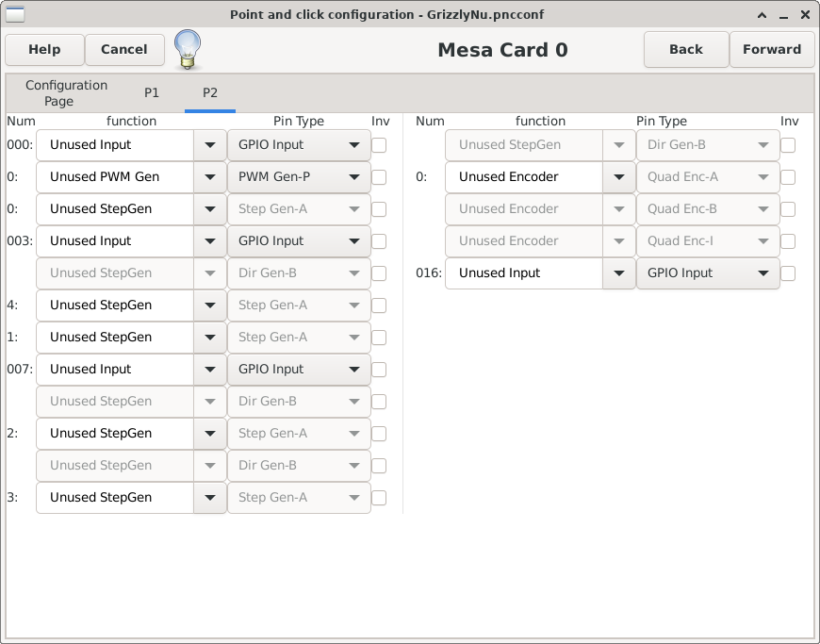Open GPIO Input pin type dropdown for 007

299,370
